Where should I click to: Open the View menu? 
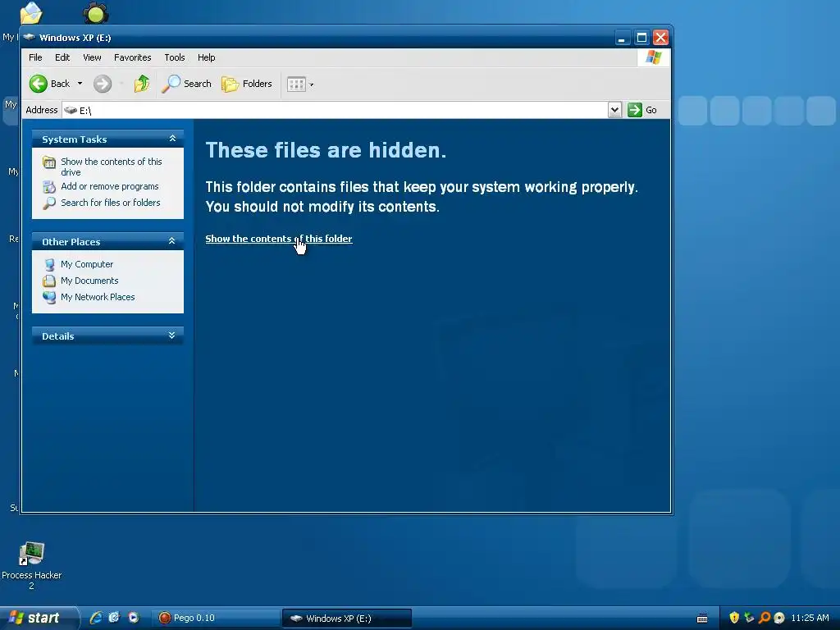coord(92,57)
